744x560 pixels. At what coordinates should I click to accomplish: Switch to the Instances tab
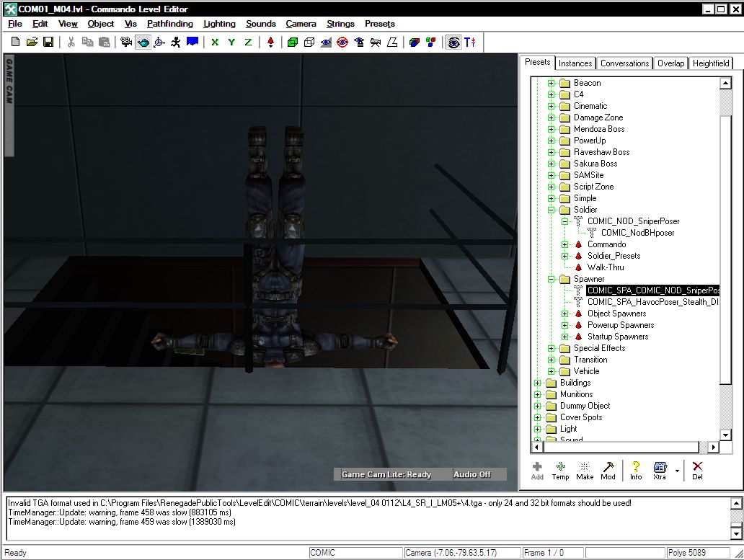575,63
